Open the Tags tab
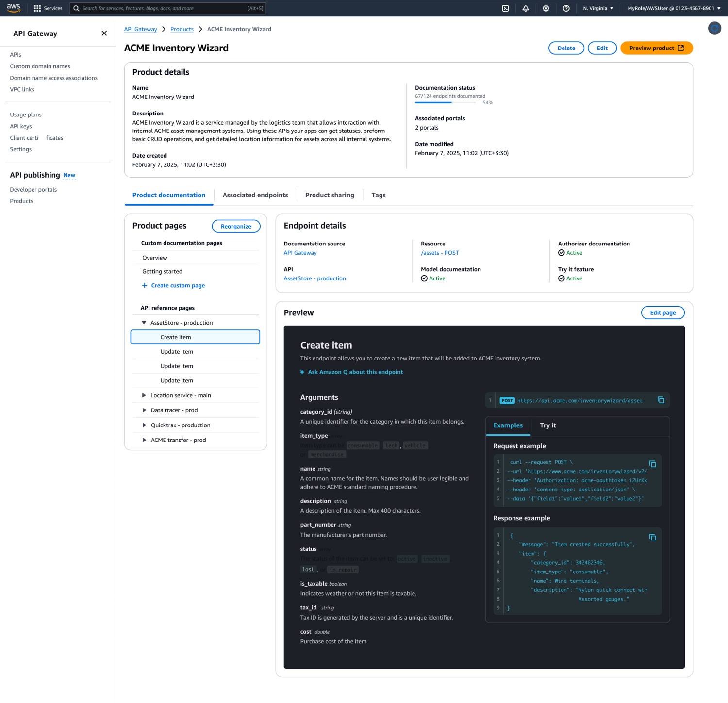 point(379,195)
